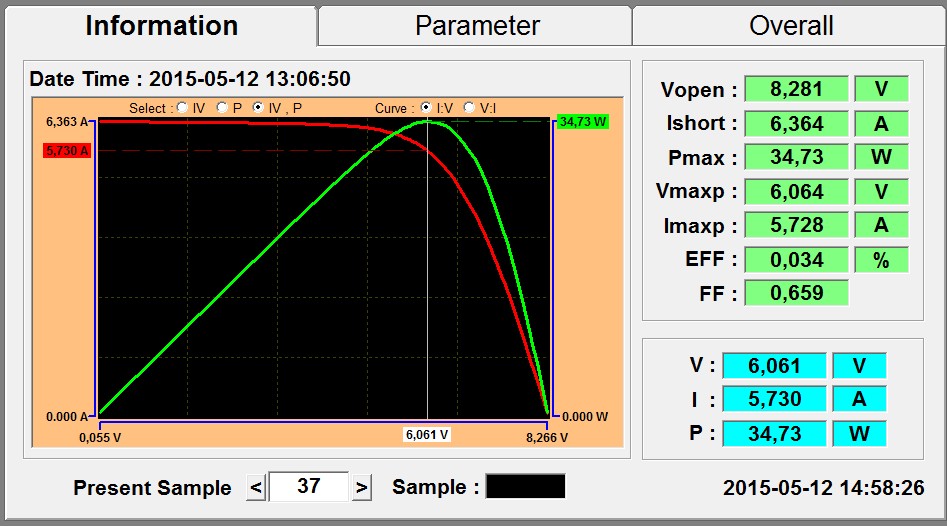Click the 6,061 V cursor label on graph
Screen dimensions: 947x526
click(x=427, y=435)
